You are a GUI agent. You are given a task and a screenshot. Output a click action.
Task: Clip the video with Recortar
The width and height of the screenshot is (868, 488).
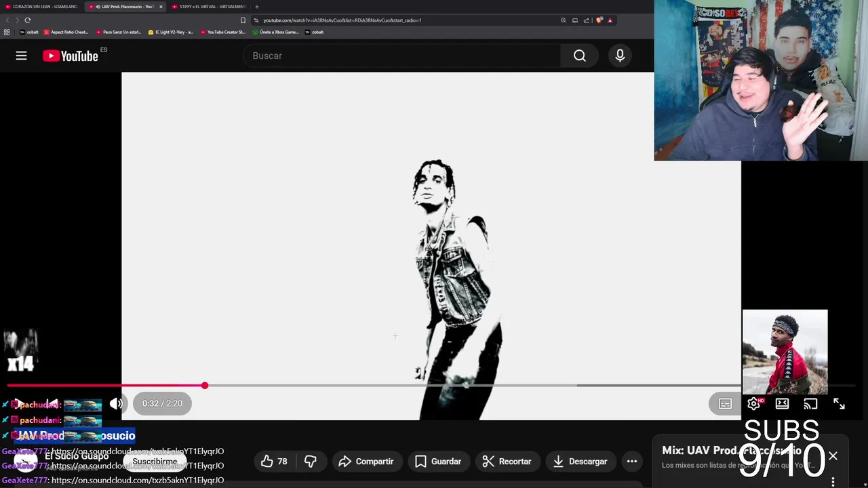tap(507, 462)
